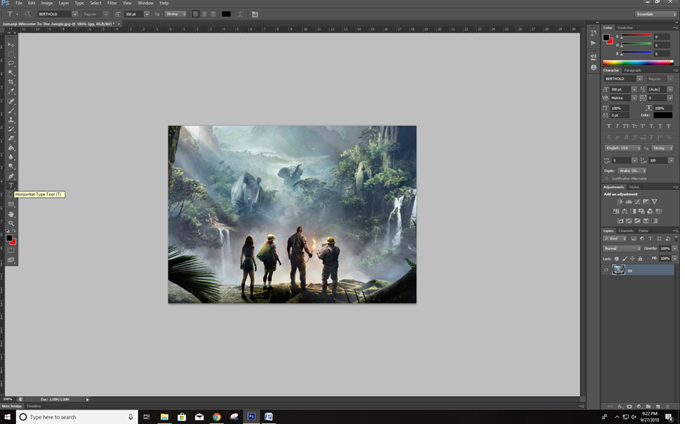Add a Photo Filter adjustment
Image resolution: width=685 pixels, height=426 pixels.
(641, 211)
